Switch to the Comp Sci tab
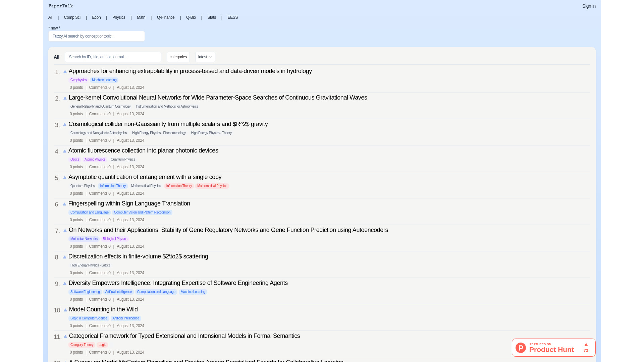 72,17
